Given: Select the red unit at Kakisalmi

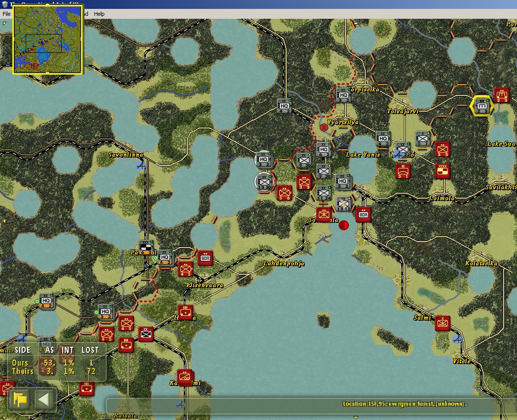Looking at the screenshot, I should [185, 378].
